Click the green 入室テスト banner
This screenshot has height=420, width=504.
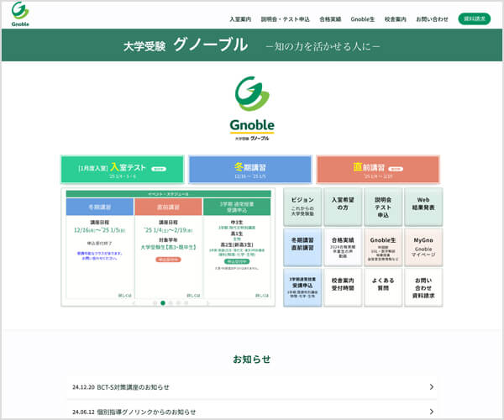(x=122, y=169)
